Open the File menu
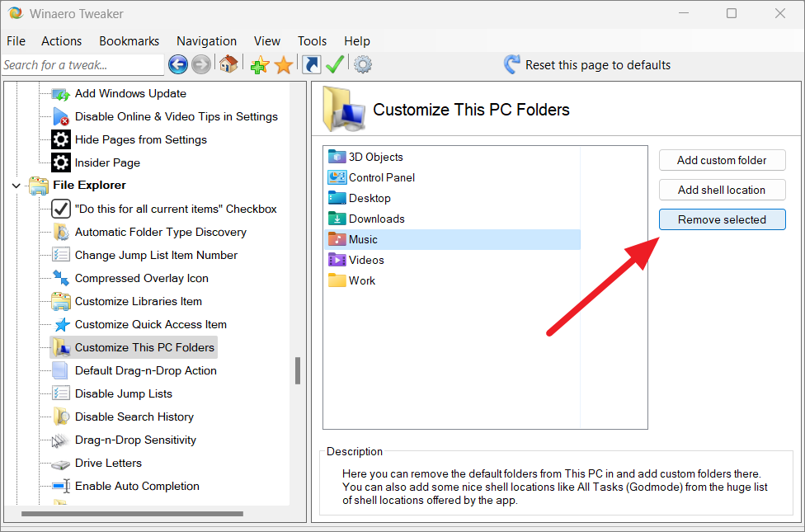The image size is (805, 532). pos(16,41)
